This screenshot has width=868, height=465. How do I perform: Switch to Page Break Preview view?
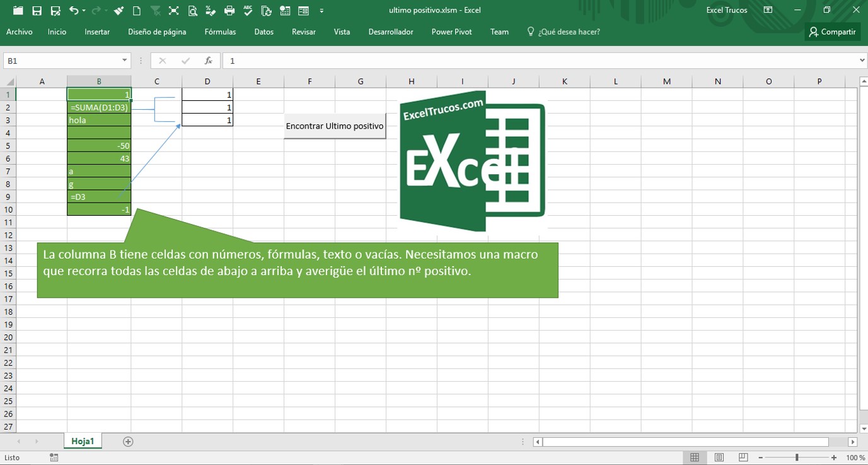click(743, 457)
